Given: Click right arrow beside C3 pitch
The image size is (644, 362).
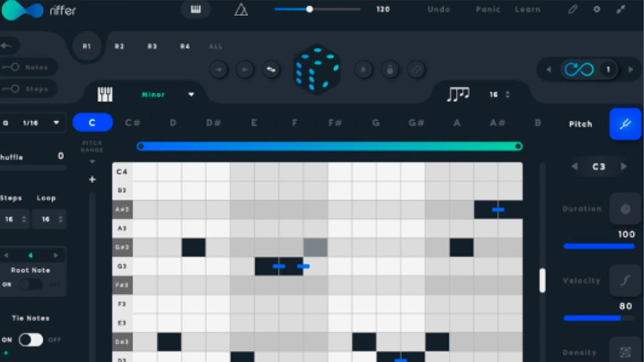Looking at the screenshot, I should pos(624,166).
